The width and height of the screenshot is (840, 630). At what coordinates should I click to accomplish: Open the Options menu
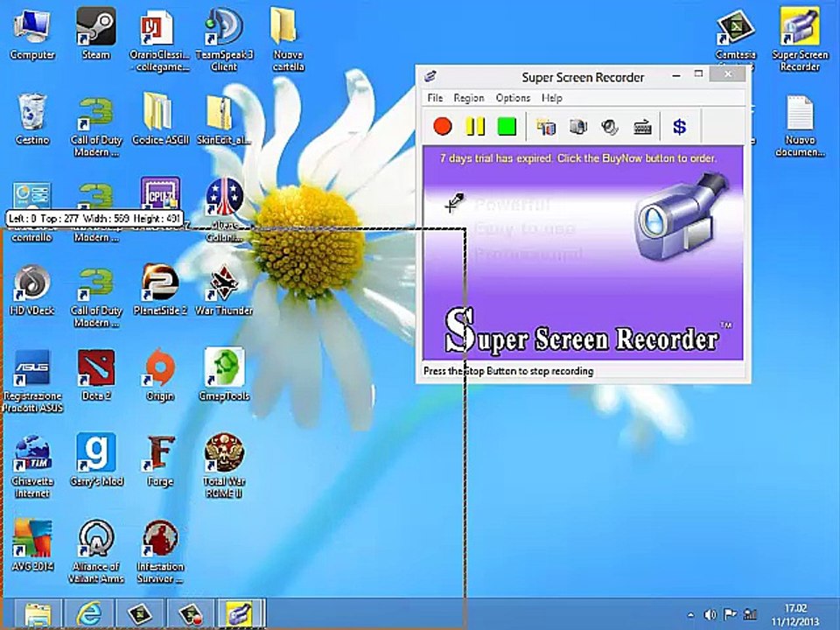click(513, 98)
